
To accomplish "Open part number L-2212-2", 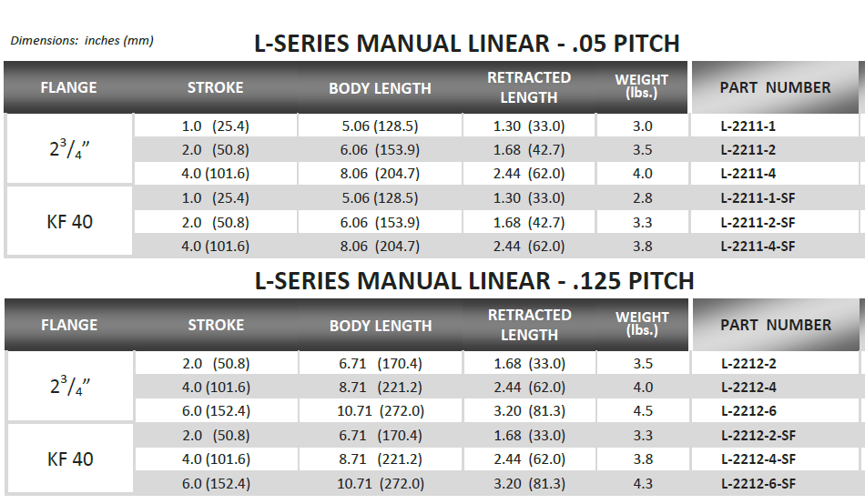I will pos(748,364).
